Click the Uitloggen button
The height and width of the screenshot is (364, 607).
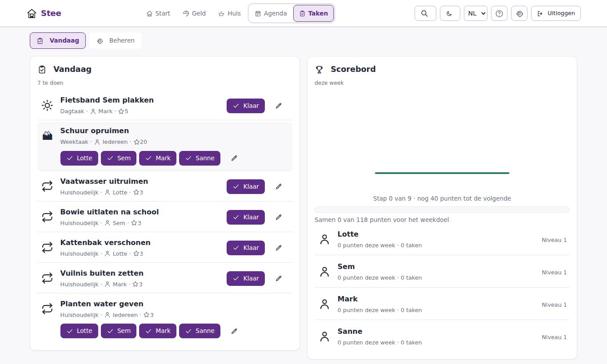click(556, 13)
